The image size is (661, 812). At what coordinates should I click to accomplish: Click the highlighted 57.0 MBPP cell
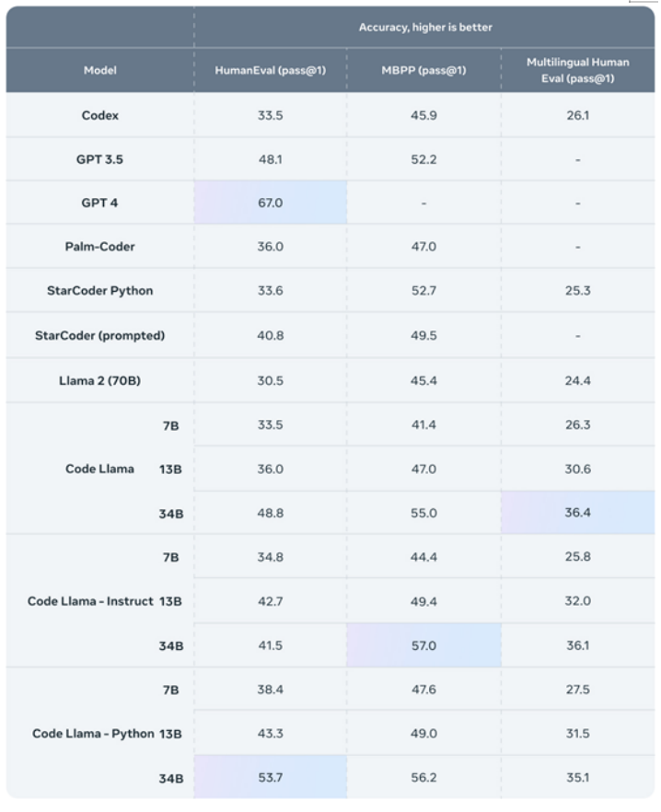click(x=423, y=645)
